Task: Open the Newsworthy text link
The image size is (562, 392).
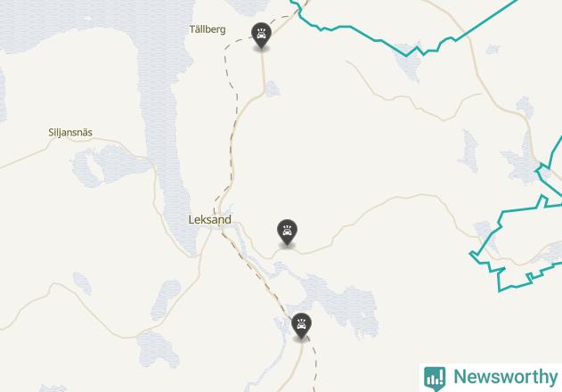Action: [505, 377]
